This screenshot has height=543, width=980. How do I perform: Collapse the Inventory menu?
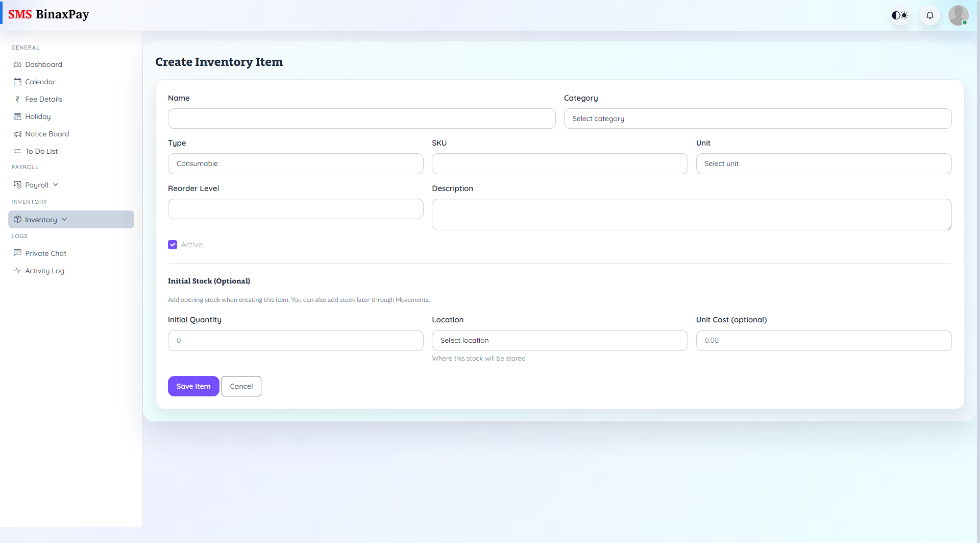click(x=41, y=219)
